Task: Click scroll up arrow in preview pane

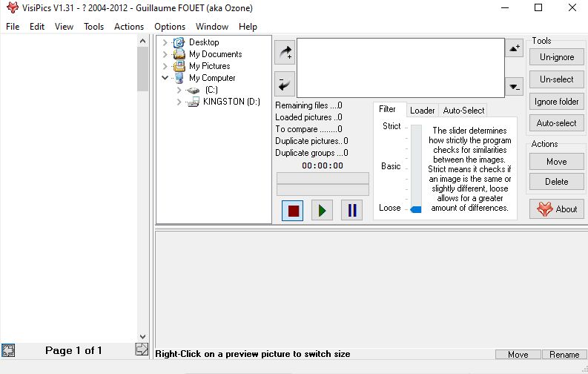Action: pos(142,41)
